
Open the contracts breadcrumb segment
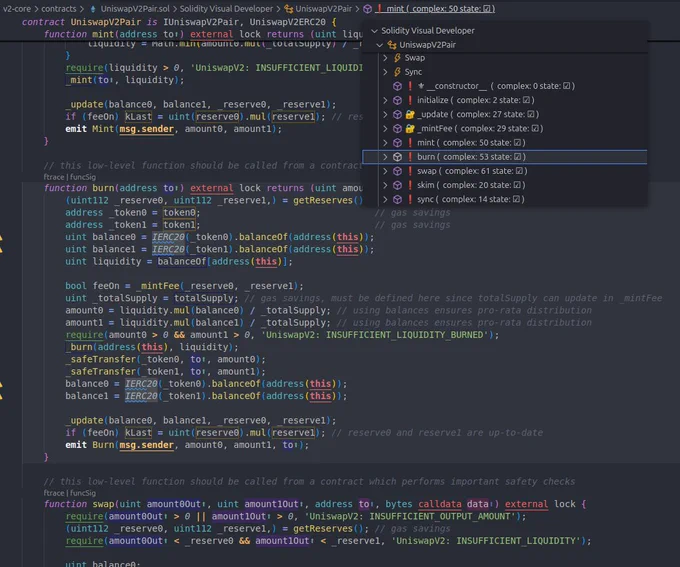coord(59,9)
